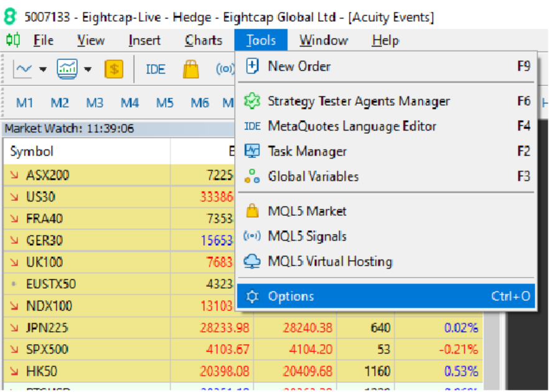Click the HK50 spread value 1160
The width and height of the screenshot is (549, 392).
(377, 371)
